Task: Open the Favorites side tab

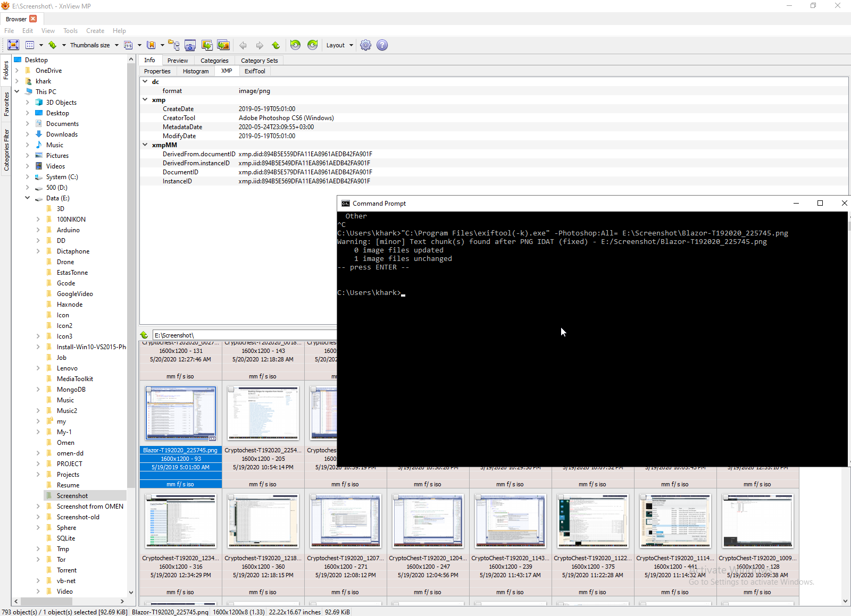Action: point(6,104)
